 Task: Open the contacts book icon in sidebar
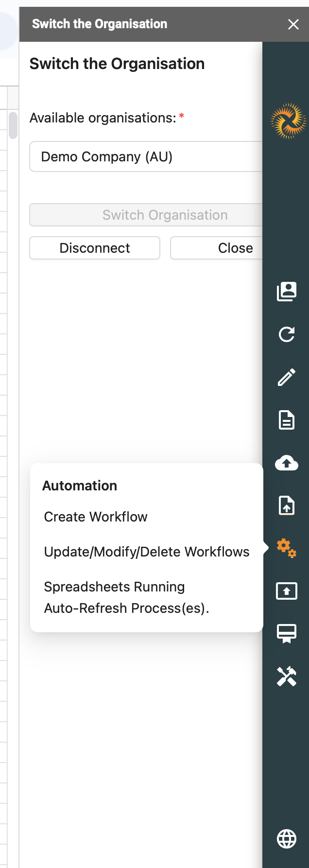point(287,291)
